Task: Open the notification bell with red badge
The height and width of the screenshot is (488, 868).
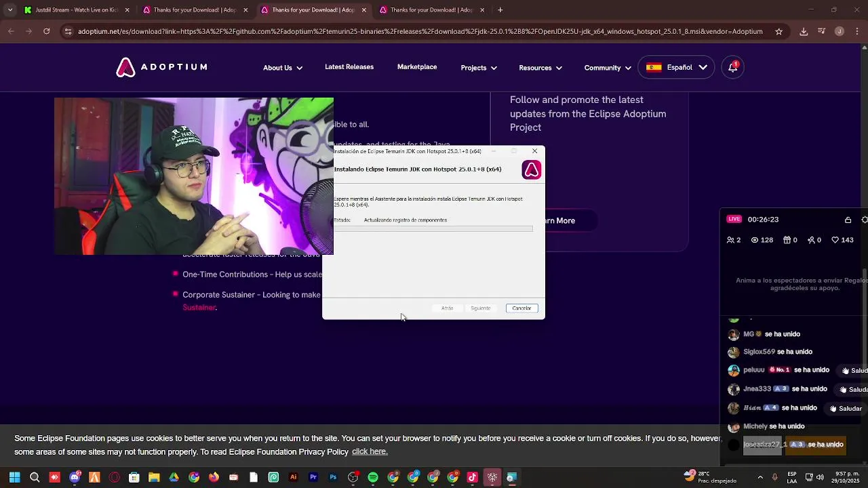Action: (x=733, y=67)
